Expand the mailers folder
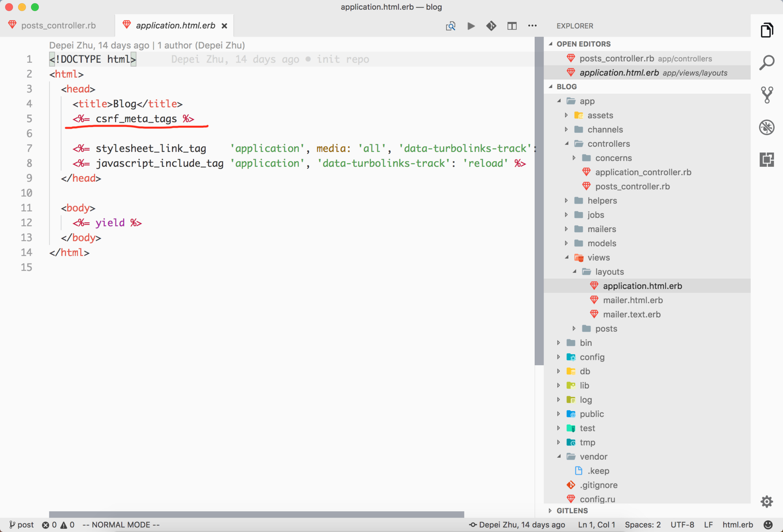This screenshot has width=783, height=532. pos(647,229)
